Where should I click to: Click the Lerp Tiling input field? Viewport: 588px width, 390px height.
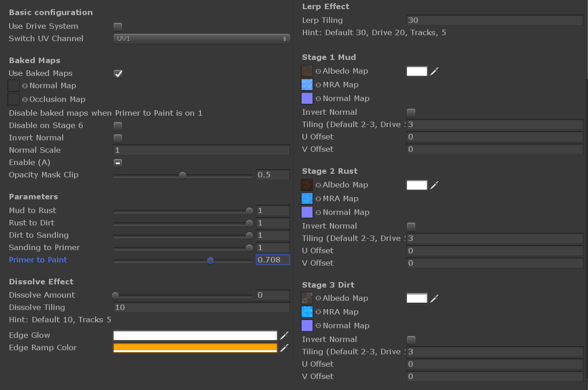[494, 20]
